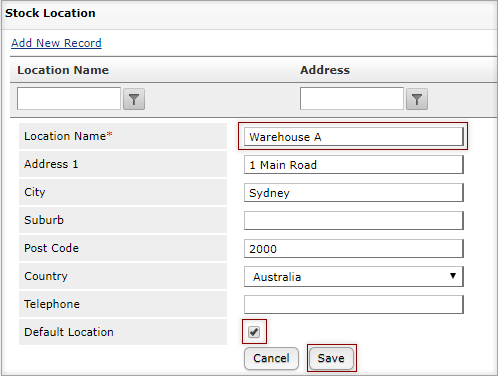Click the field containing Warehouse A

(x=354, y=137)
